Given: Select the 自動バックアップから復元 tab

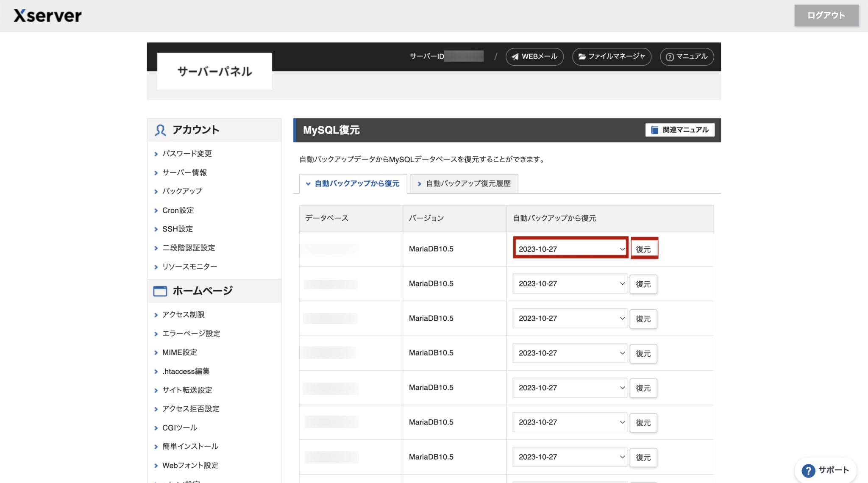Looking at the screenshot, I should pos(356,183).
